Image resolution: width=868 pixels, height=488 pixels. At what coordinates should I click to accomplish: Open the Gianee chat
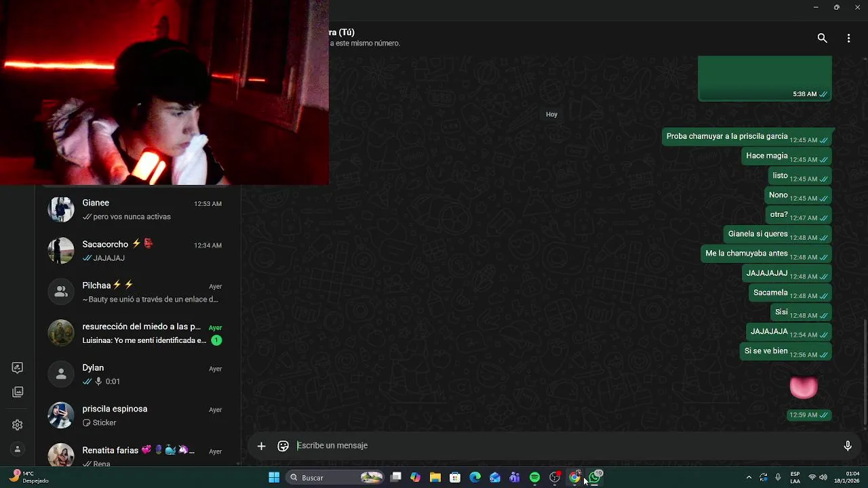pos(138,209)
